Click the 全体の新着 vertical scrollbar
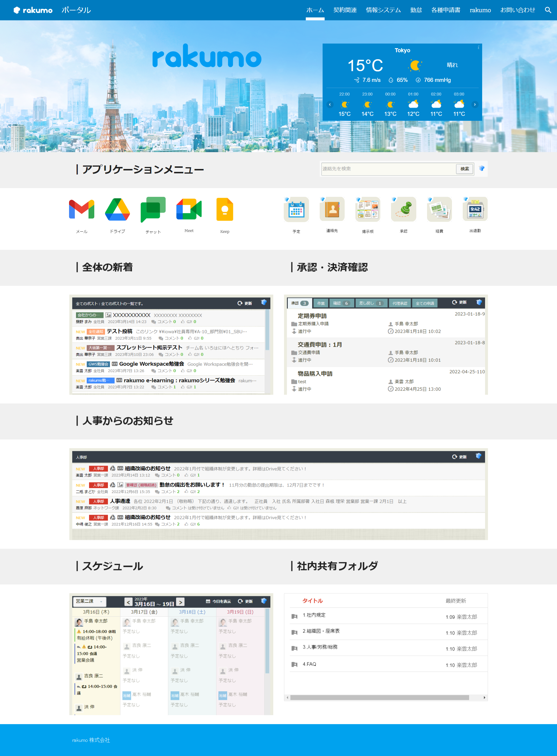557x756 pixels. click(x=267, y=330)
